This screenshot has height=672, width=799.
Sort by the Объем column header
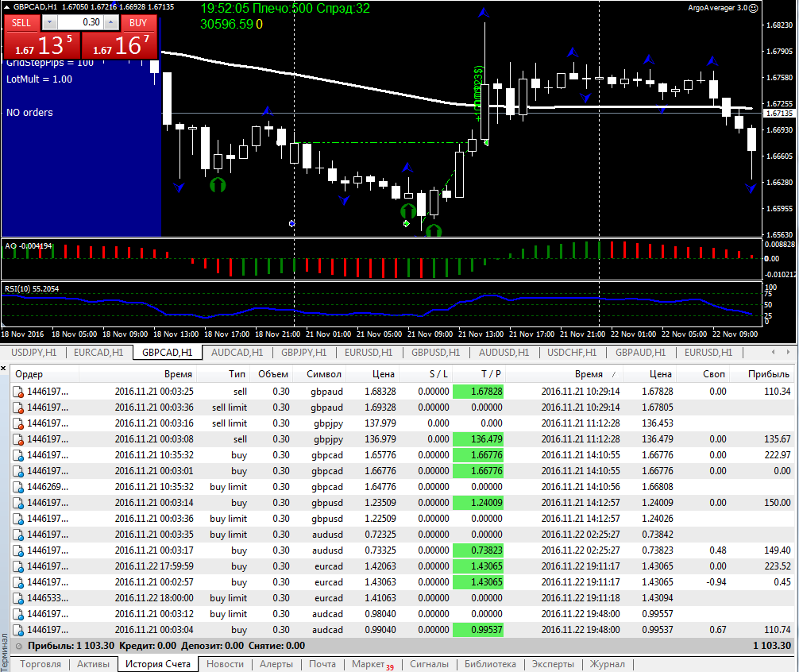[271, 374]
